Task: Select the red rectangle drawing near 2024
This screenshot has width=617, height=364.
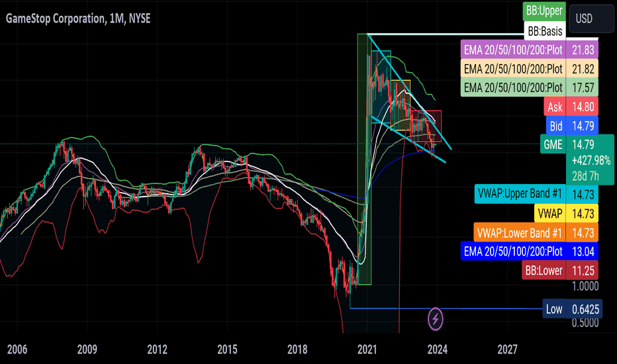Action: 426,126
